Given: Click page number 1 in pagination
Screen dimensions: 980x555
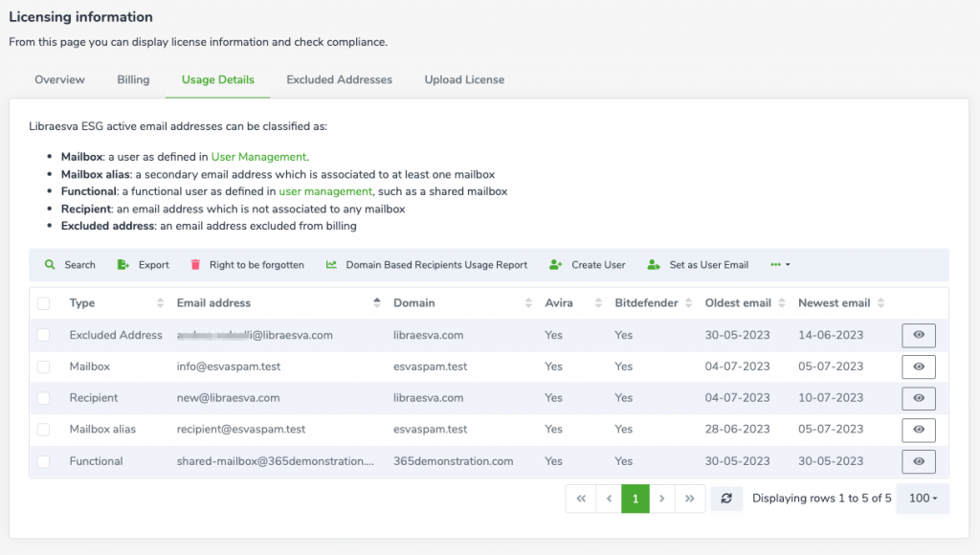Looking at the screenshot, I should click(x=635, y=498).
